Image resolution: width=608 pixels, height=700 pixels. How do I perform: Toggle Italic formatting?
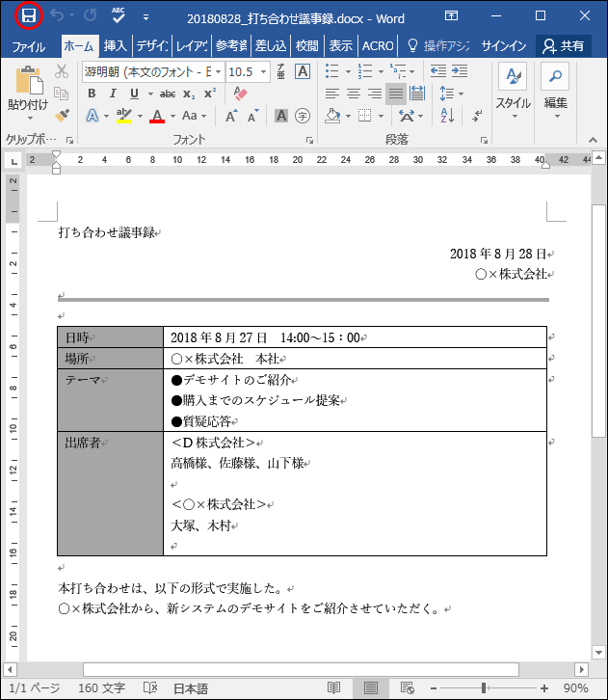click(113, 94)
